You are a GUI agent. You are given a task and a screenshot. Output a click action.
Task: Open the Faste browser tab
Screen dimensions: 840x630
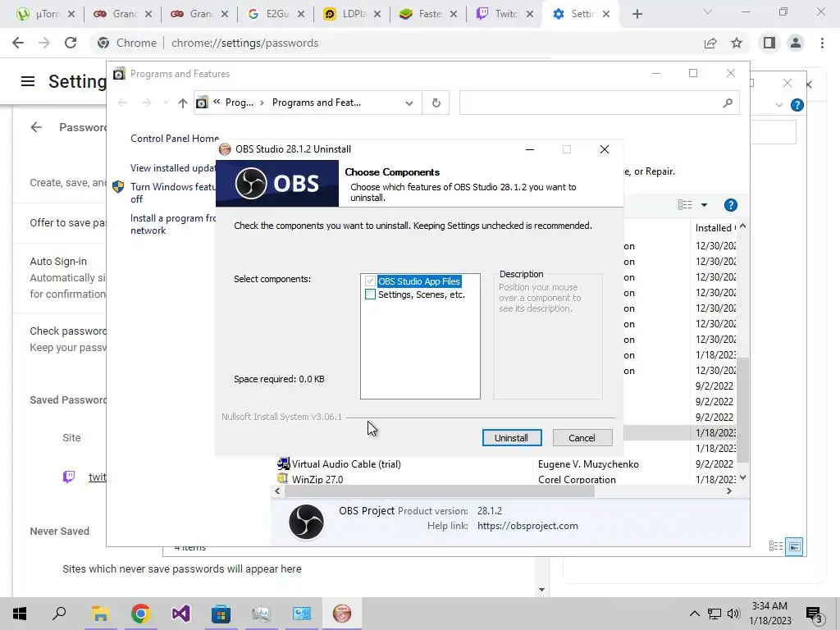pyautogui.click(x=428, y=14)
